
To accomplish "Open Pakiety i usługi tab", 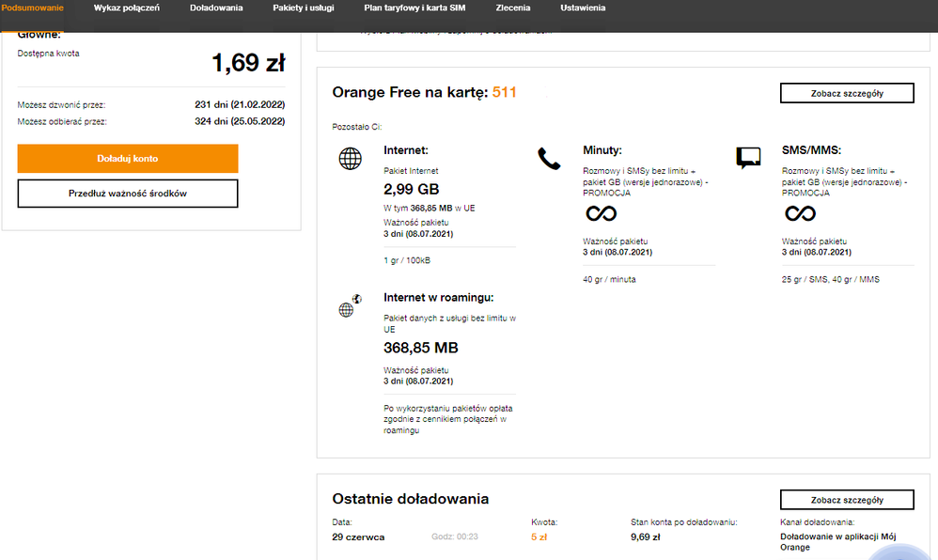I will click(303, 8).
